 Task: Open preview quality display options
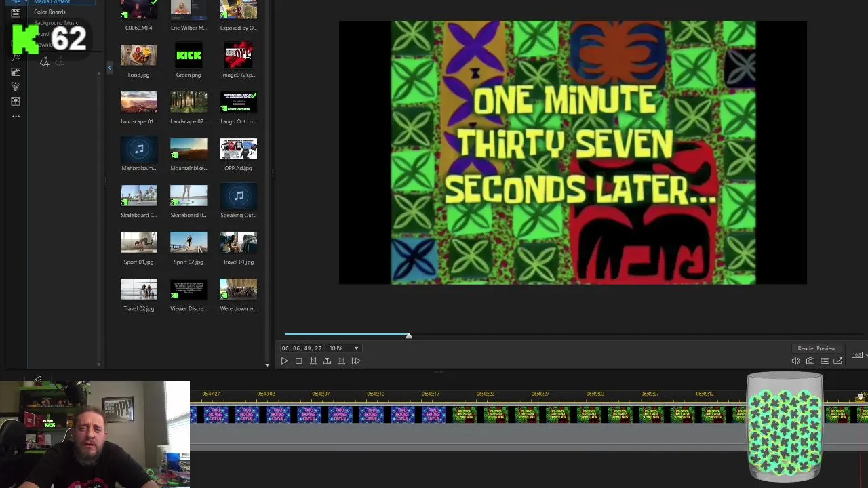click(x=825, y=361)
